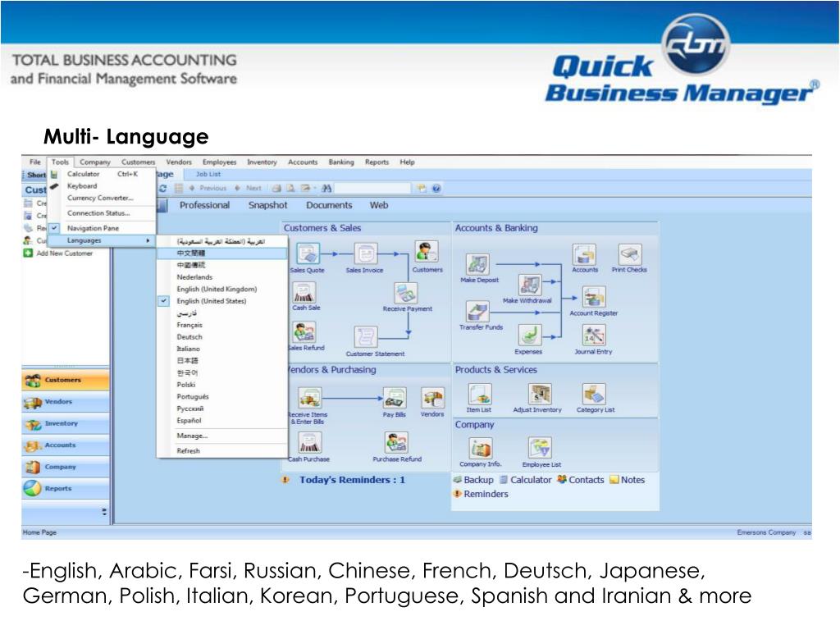The image size is (840, 630).
Task: Select English (United Kingdom) language
Action: [x=217, y=289]
